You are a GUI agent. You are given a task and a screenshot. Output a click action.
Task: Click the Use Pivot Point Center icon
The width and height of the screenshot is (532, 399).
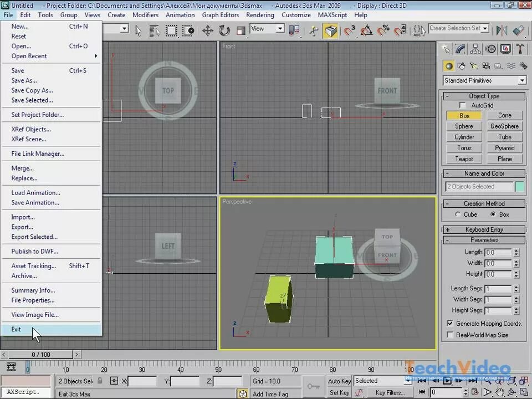(x=294, y=31)
